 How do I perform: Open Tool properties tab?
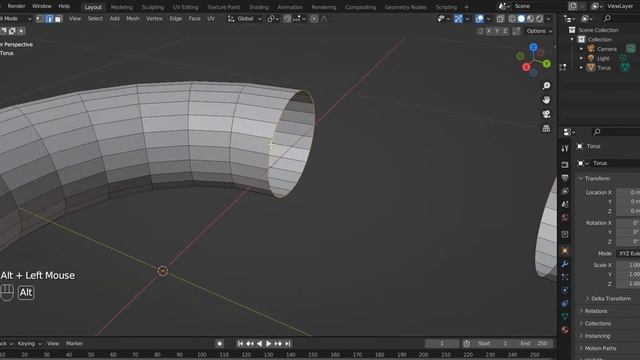click(x=565, y=149)
